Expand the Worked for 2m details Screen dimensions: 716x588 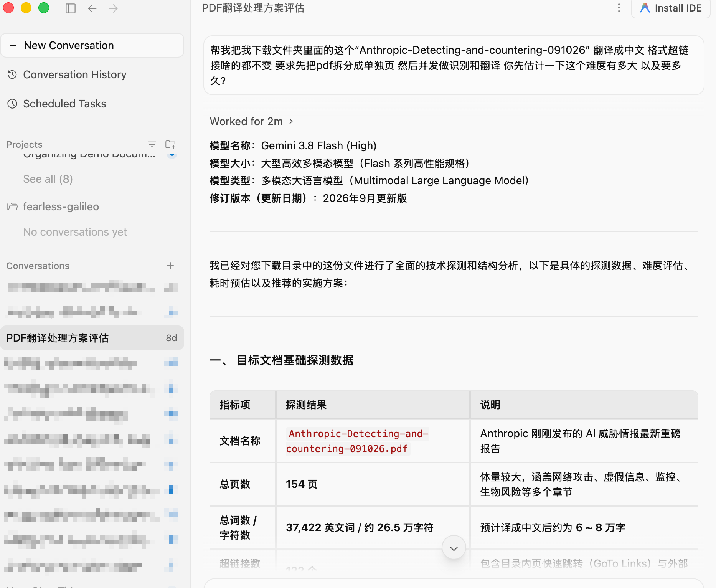point(251,121)
